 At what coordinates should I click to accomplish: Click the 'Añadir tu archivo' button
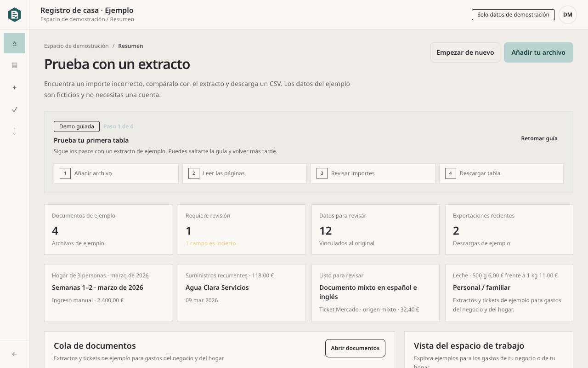point(538,52)
